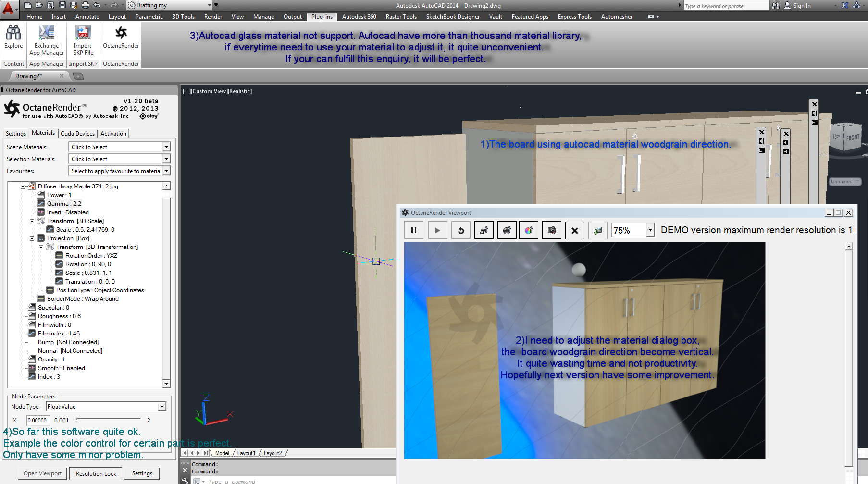This screenshot has width=868, height=484.
Task: Click the Custom View viewport label
Action: click(209, 91)
